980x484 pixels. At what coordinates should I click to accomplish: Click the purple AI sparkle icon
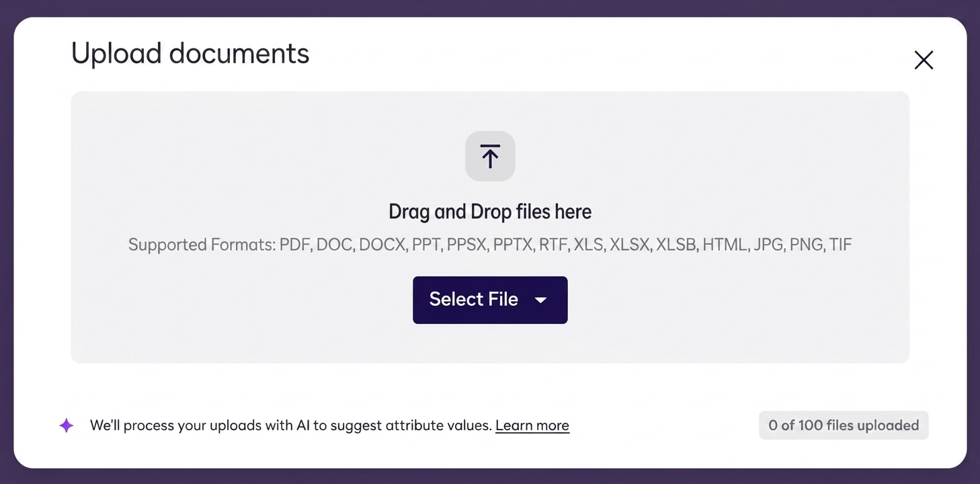pyautogui.click(x=66, y=426)
